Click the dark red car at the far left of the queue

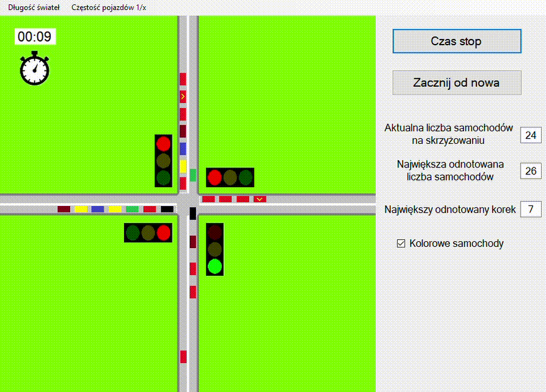64,209
